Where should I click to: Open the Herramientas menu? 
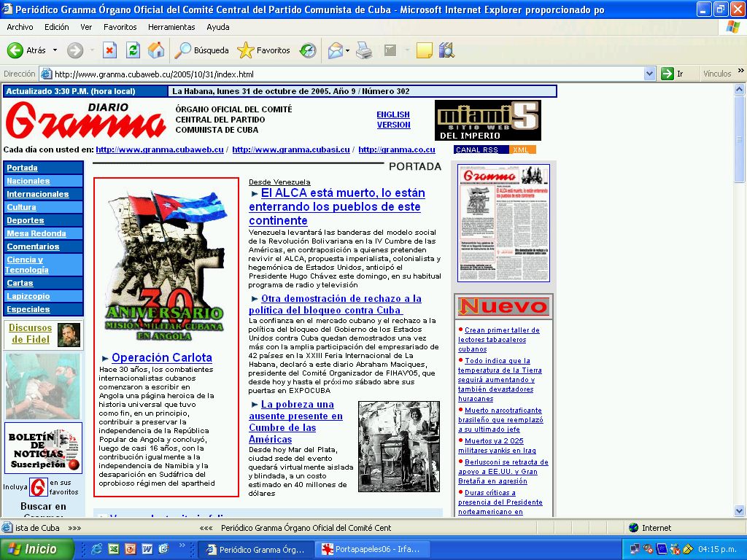coord(171,27)
